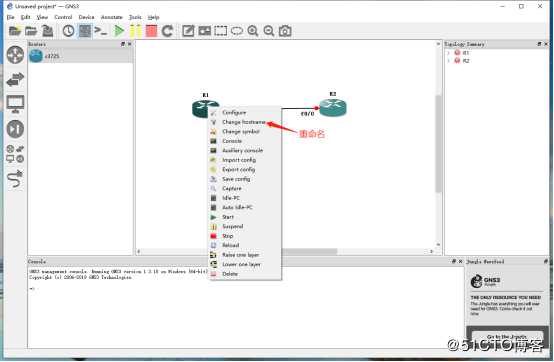Open the Device menu
The image size is (554, 362).
(x=86, y=17)
